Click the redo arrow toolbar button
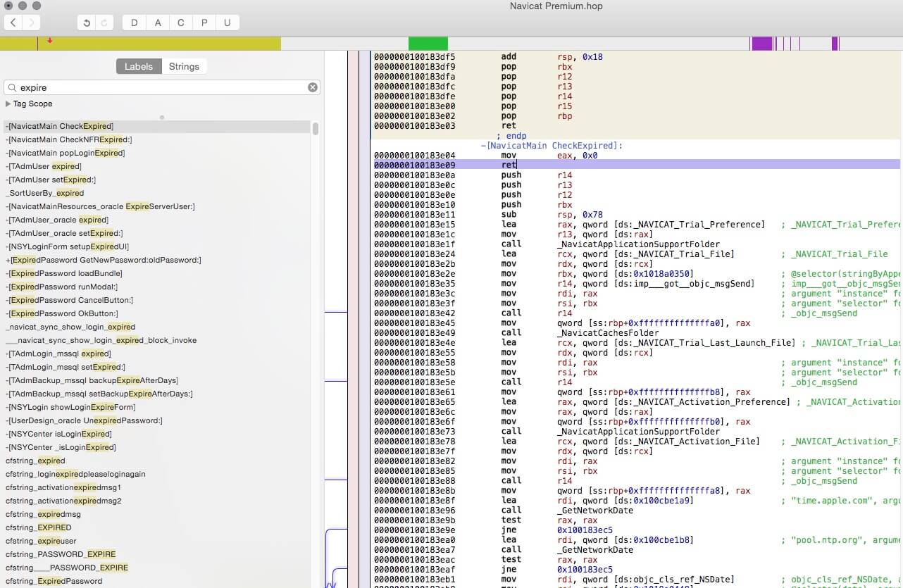 (x=105, y=23)
